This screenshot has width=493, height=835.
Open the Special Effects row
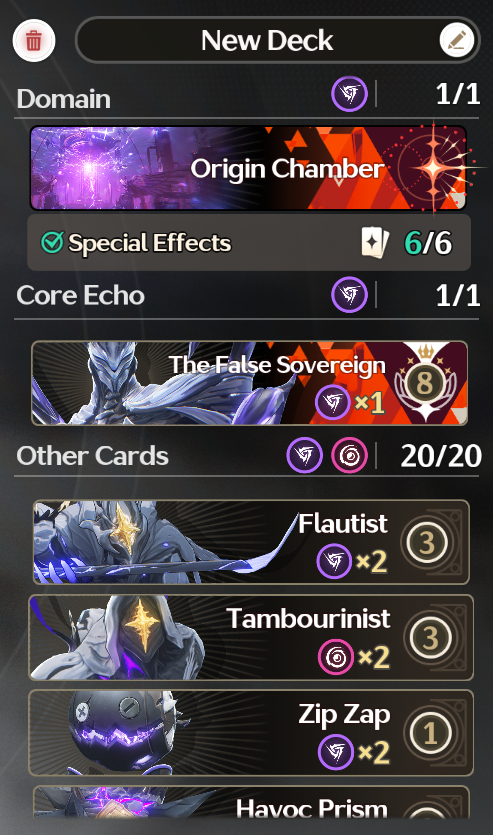pos(249,243)
